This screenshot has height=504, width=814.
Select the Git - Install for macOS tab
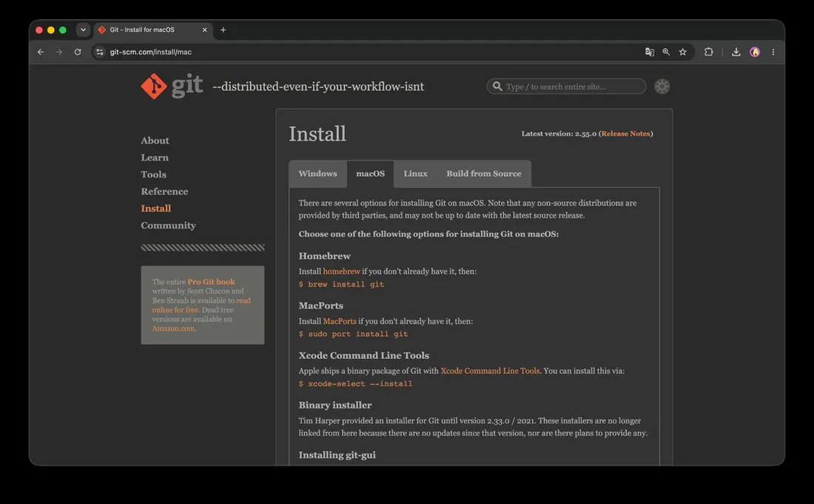tap(152, 30)
